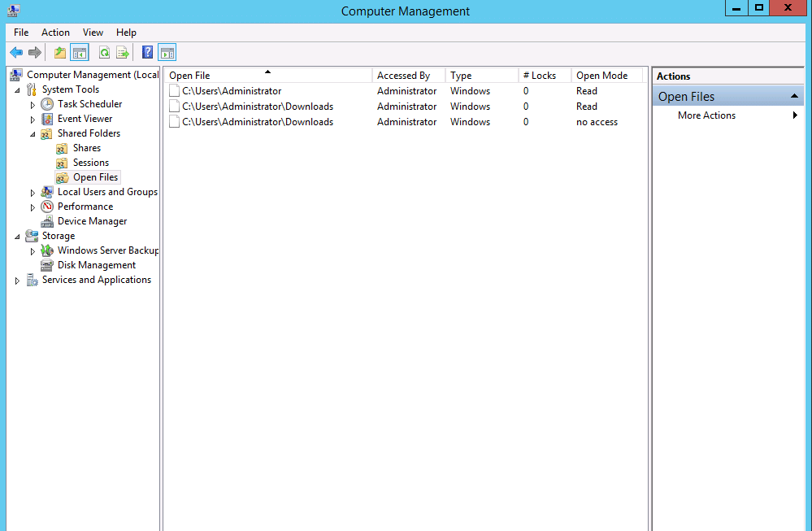Click the Shared Folders icon

click(x=46, y=133)
